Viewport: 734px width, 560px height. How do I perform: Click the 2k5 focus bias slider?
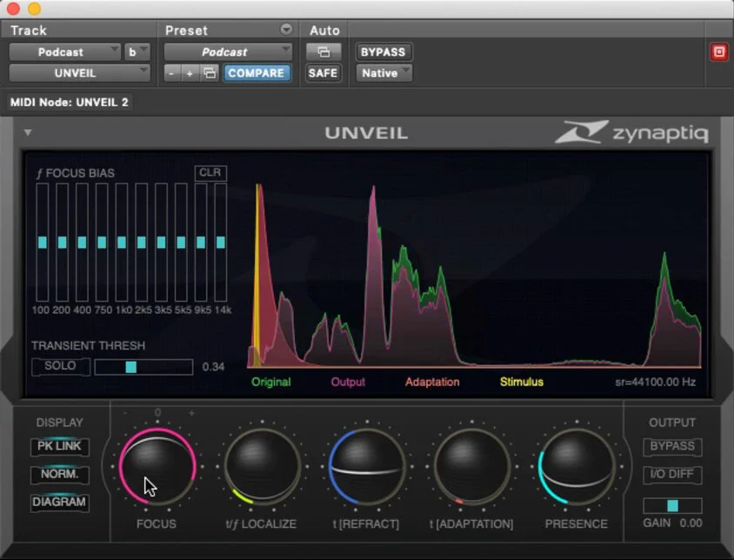142,242
